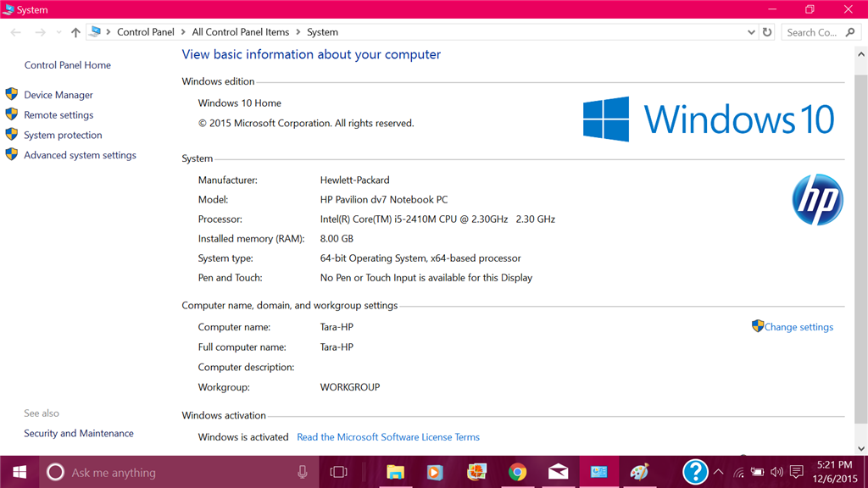The image size is (868, 488).
Task: Select the All Control Panel Items breadcrumb
Action: tap(240, 32)
